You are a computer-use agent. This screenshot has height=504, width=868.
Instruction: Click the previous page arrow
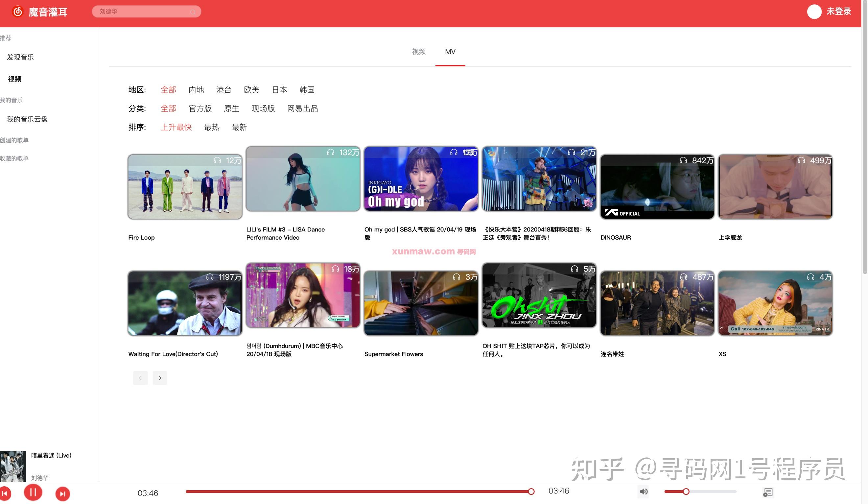140,377
